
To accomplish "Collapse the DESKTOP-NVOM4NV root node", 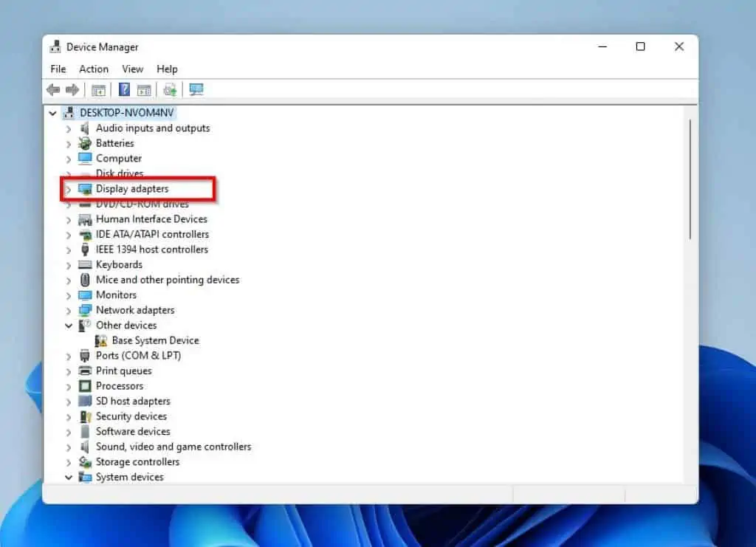I will tap(52, 113).
